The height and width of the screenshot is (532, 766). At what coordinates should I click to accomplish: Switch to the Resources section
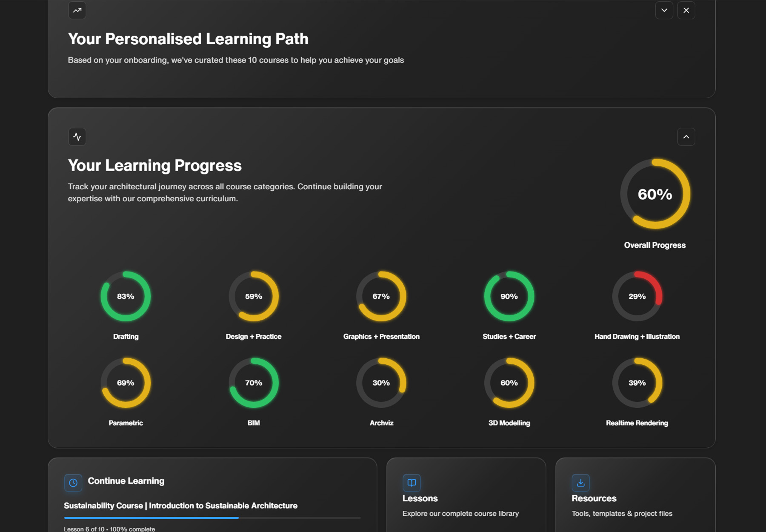635,498
